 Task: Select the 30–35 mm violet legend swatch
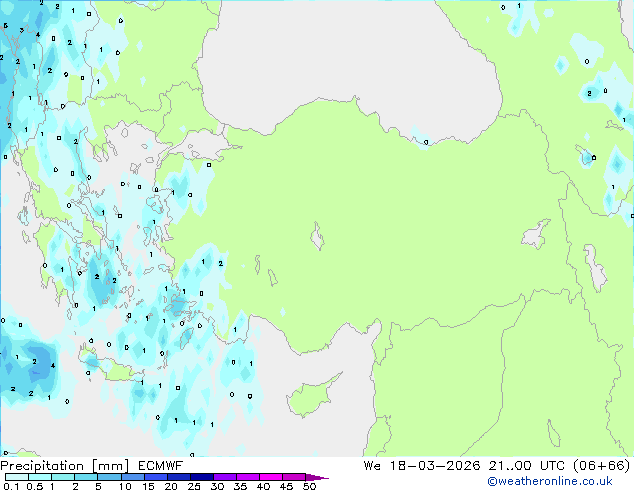225,477
